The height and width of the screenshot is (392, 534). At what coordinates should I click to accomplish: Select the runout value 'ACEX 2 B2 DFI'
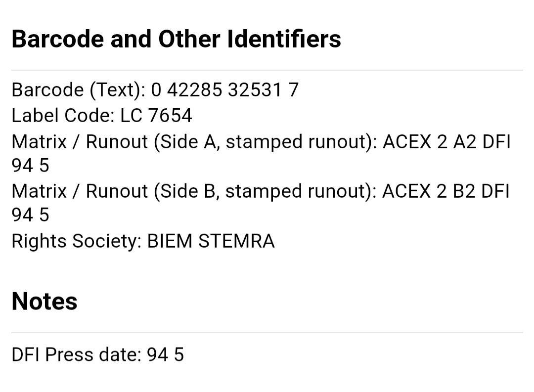click(446, 191)
